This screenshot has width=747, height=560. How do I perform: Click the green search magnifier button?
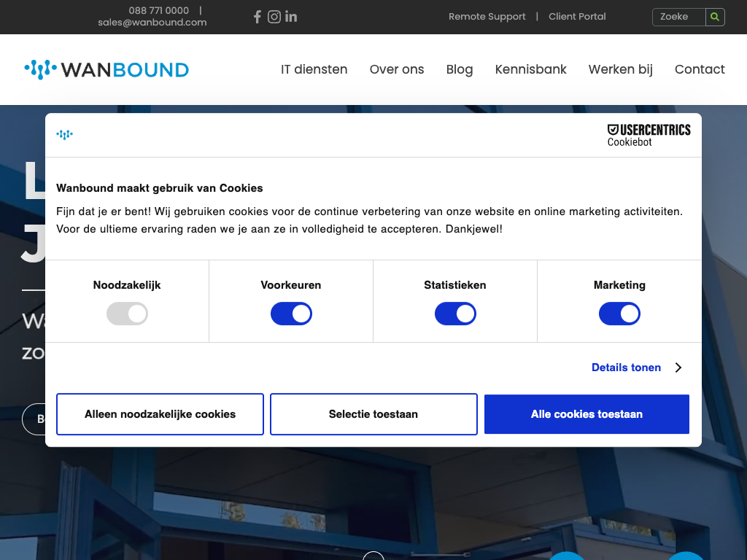[715, 17]
